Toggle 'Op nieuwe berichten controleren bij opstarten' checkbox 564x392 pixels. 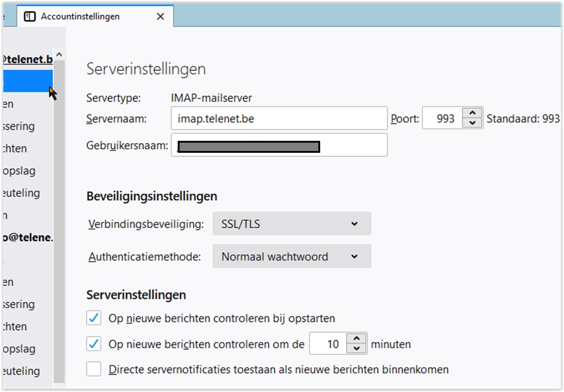(94, 318)
